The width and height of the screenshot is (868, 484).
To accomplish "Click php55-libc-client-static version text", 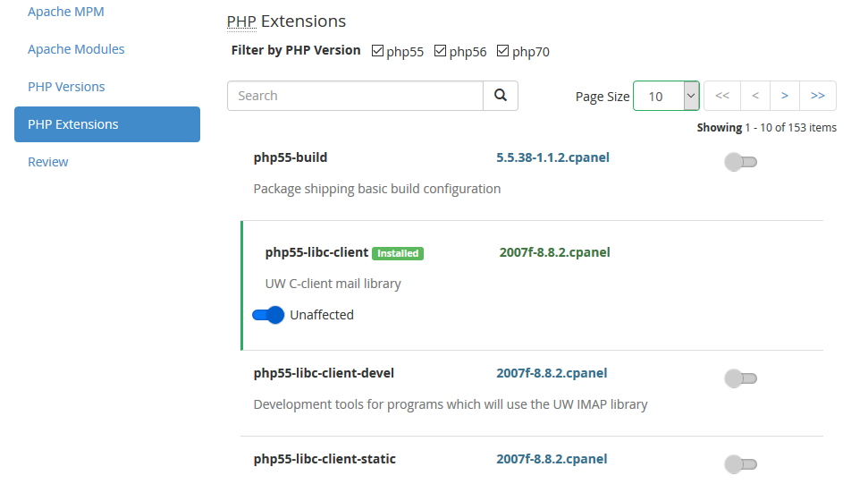I will pyautogui.click(x=552, y=459).
